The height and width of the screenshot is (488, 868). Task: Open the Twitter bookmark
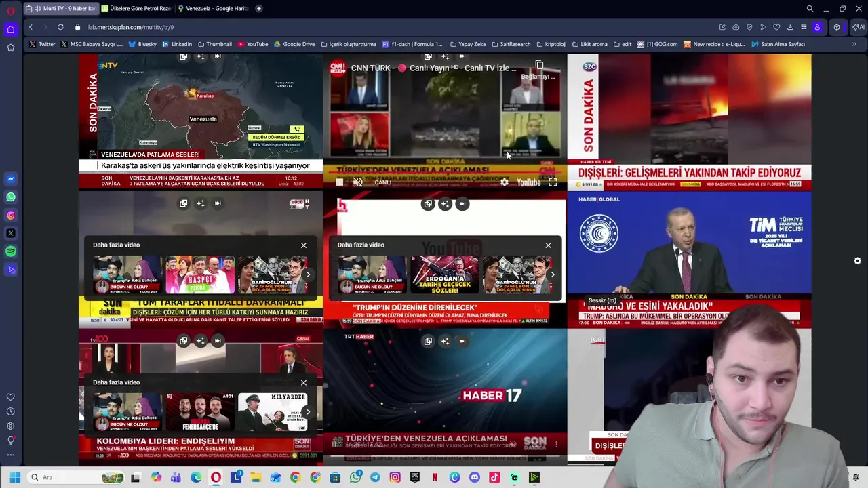42,44
